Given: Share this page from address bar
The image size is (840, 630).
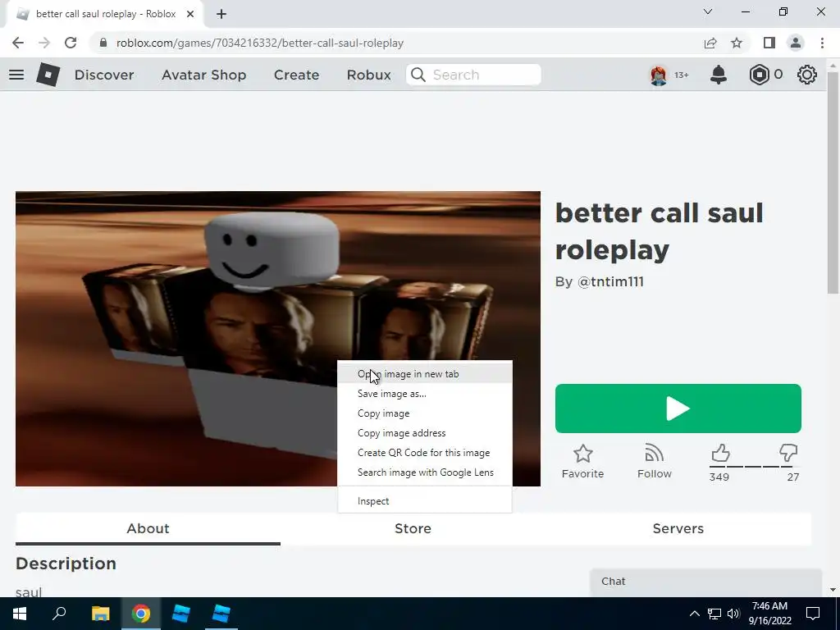Looking at the screenshot, I should click(x=710, y=43).
